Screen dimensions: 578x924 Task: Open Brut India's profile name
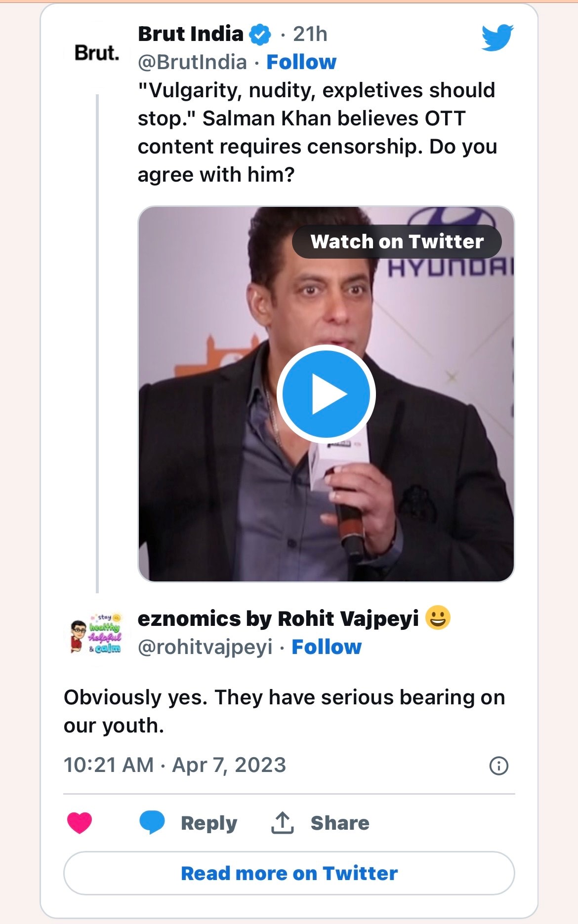tap(190, 34)
